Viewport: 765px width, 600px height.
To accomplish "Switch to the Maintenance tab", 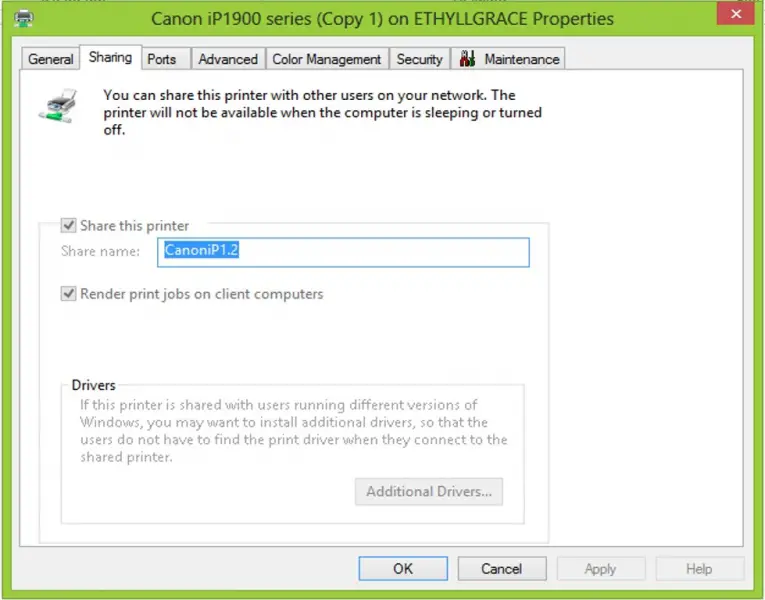I will click(508, 59).
